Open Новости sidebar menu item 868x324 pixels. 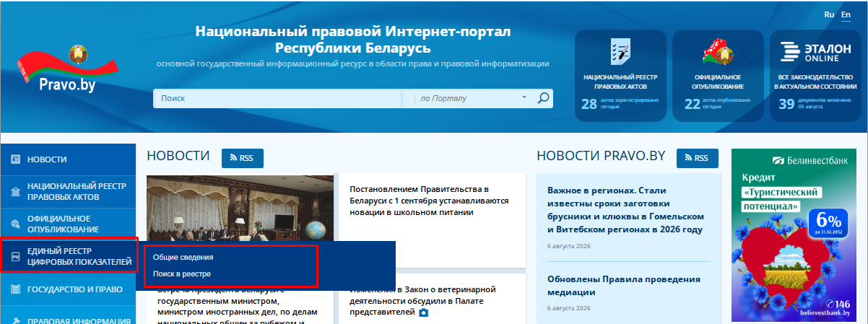[68, 159]
